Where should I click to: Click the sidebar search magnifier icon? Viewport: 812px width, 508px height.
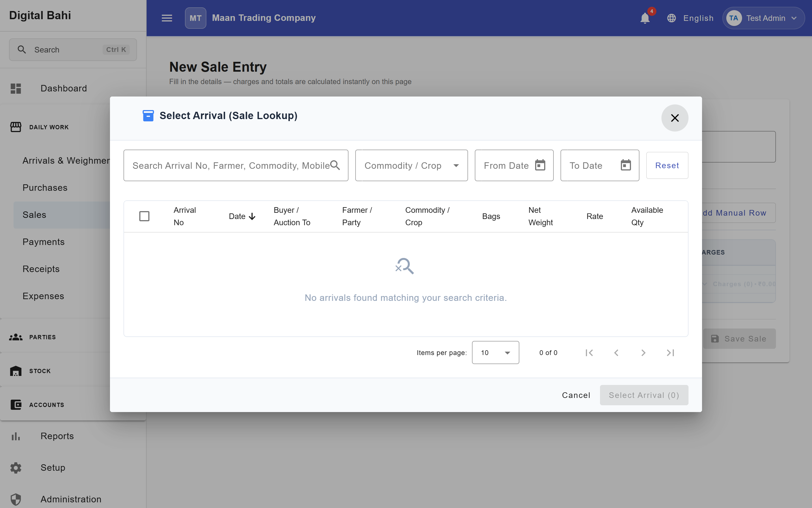tap(22, 50)
